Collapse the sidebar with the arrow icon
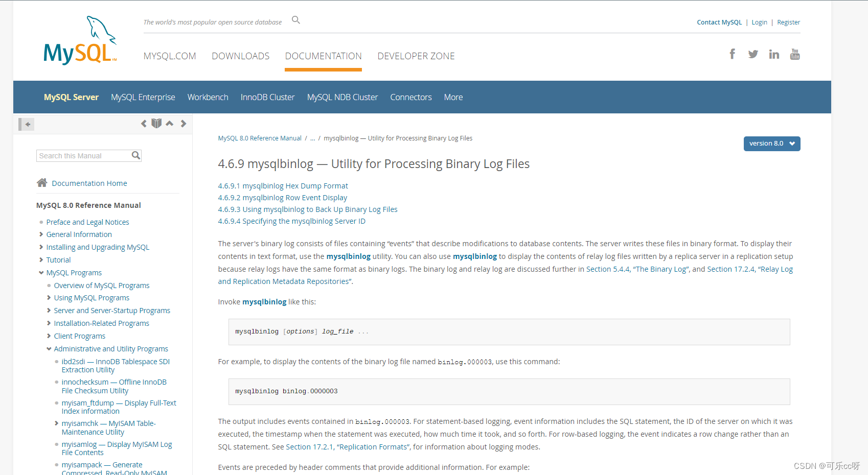The image size is (868, 475). pos(26,124)
